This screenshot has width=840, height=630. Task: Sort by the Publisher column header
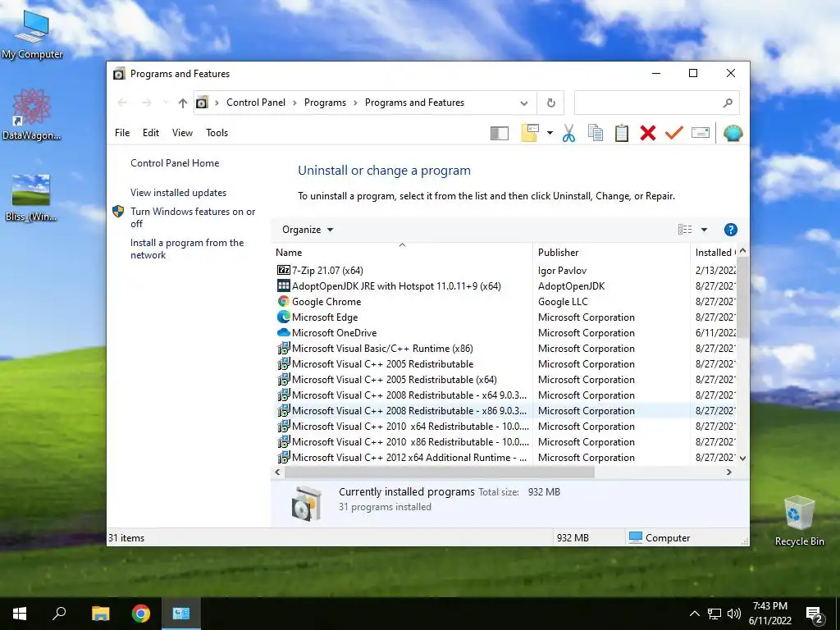click(611, 253)
